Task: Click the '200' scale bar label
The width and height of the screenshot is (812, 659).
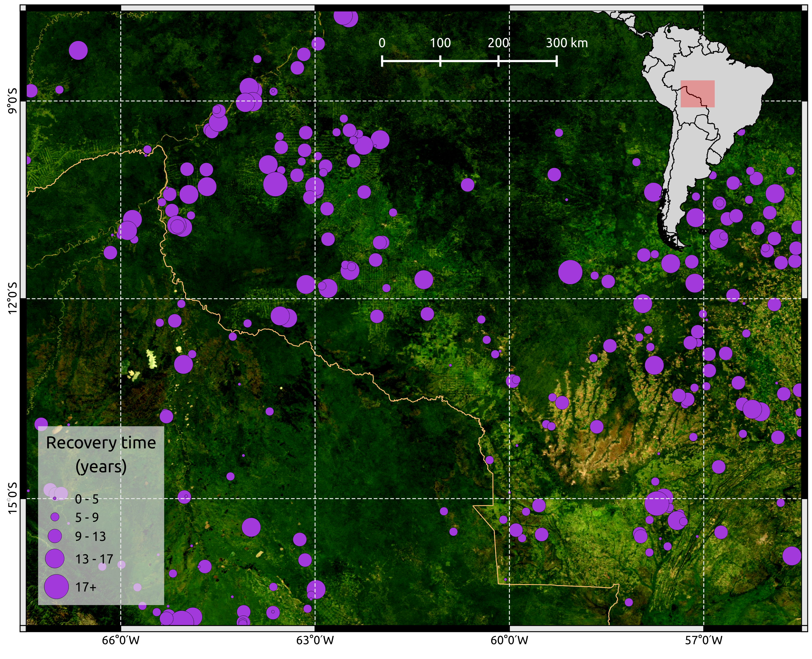Action: point(498,43)
